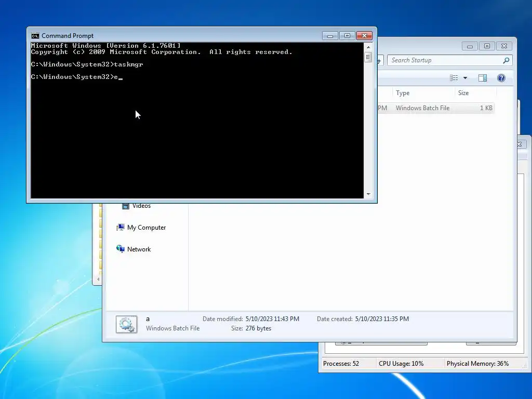Select the Windows Batch File row
The height and width of the screenshot is (399, 532).
(x=436, y=108)
